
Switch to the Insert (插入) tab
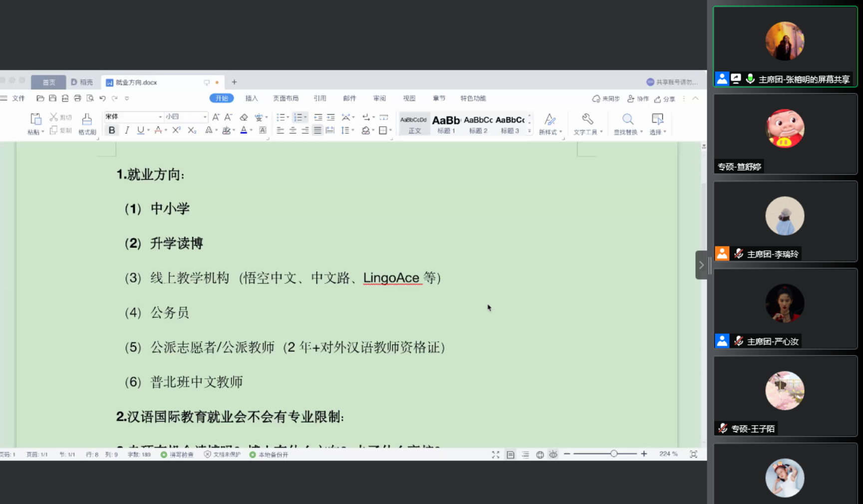coord(252,98)
